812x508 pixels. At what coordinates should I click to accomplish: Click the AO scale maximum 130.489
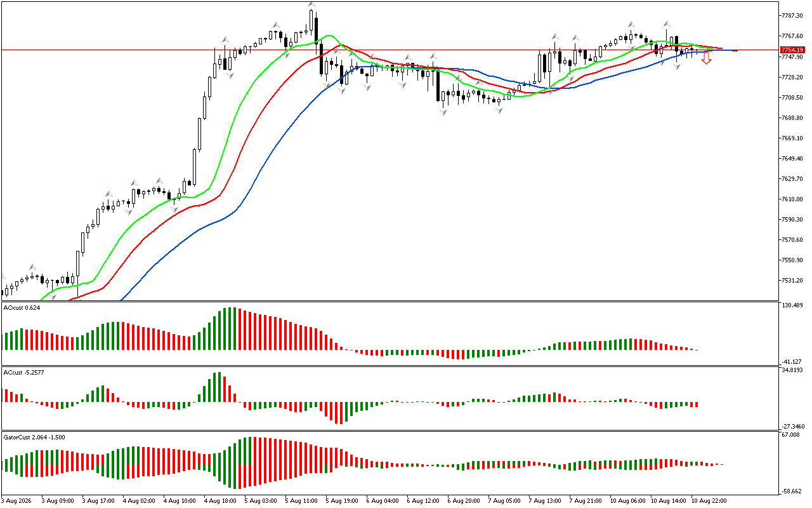(792, 305)
